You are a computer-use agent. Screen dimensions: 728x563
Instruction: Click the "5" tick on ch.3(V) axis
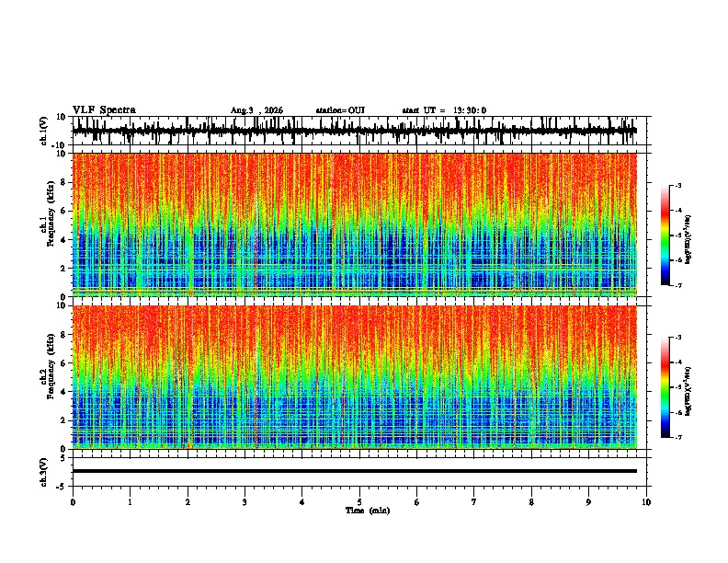64,458
